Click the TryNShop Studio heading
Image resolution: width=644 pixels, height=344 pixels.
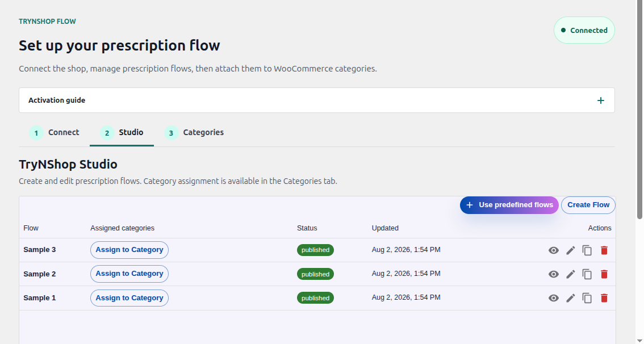pyautogui.click(x=68, y=164)
